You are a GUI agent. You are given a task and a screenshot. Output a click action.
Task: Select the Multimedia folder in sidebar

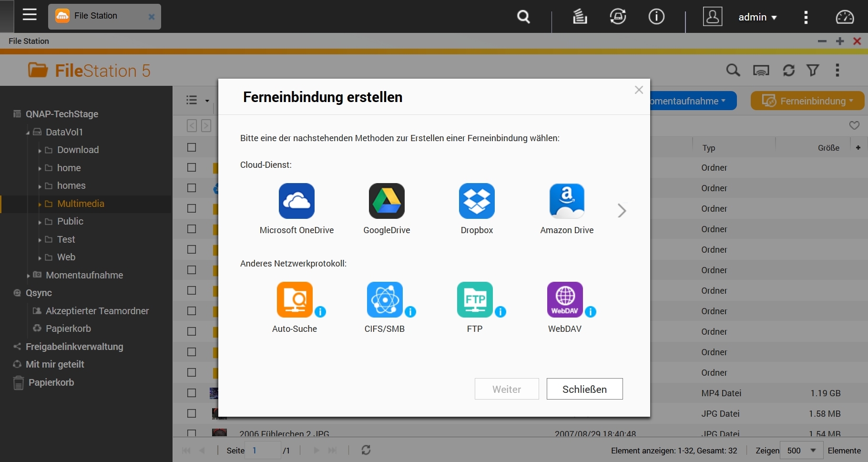click(81, 204)
